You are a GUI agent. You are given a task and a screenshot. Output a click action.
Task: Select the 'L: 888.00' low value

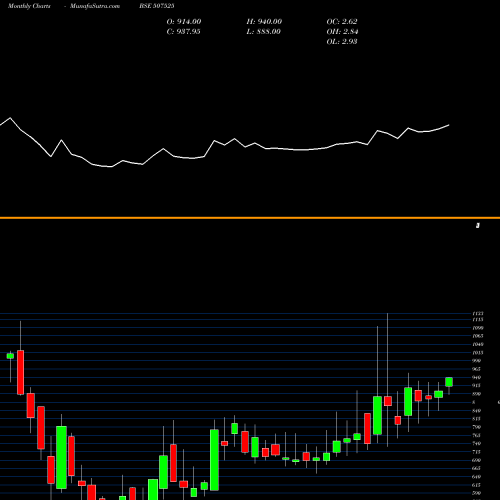pos(263,32)
